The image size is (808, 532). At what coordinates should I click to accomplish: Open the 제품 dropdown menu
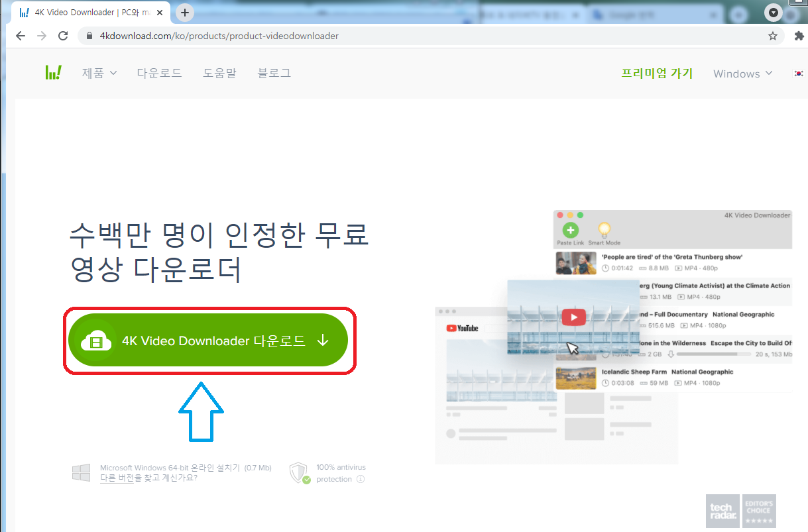coord(99,73)
